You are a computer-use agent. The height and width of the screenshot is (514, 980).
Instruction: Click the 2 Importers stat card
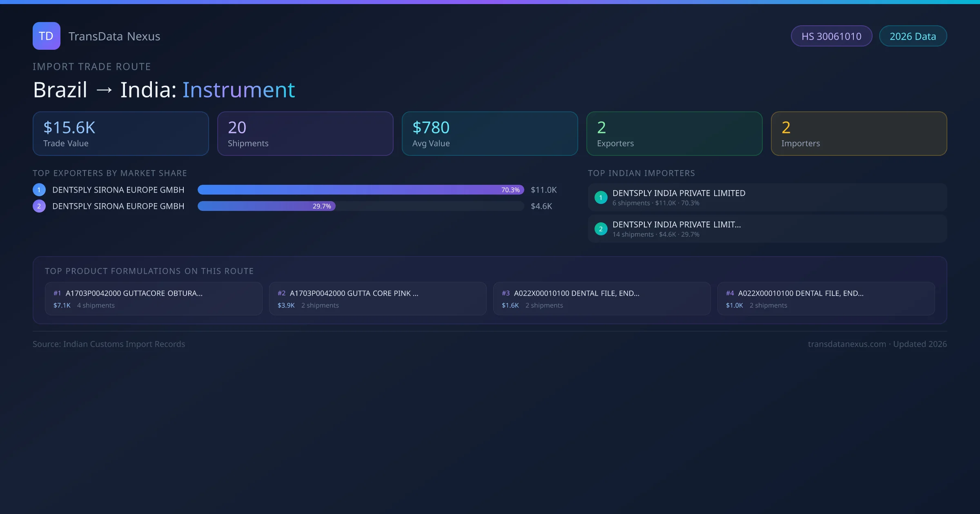click(859, 134)
